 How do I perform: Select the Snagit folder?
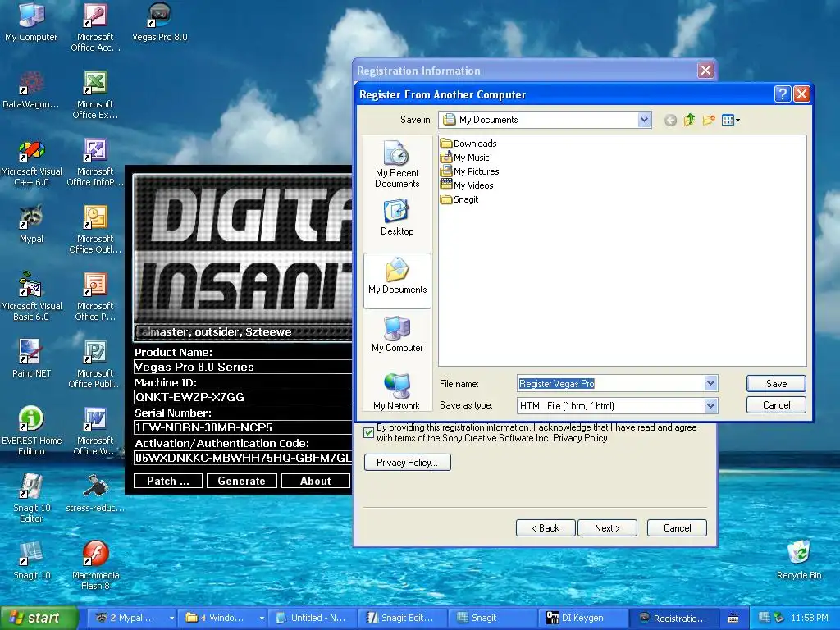459,199
